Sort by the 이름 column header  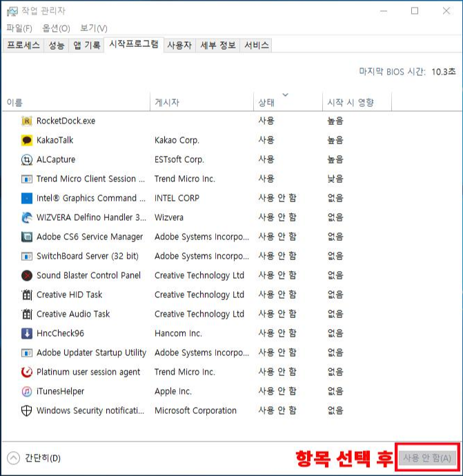pyautogui.click(x=76, y=102)
